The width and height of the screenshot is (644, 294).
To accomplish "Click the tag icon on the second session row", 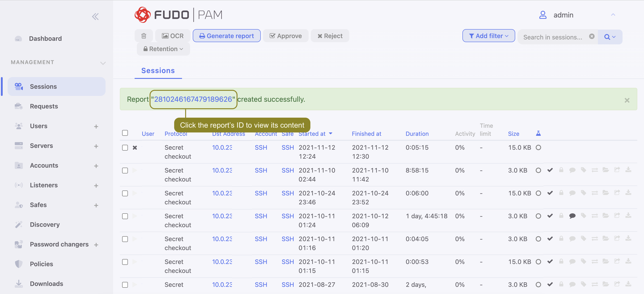I will [583, 170].
